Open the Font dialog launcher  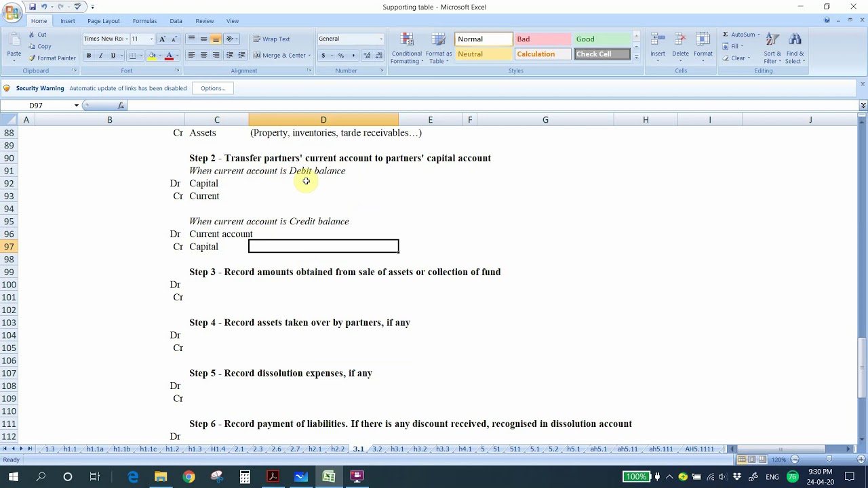[178, 70]
